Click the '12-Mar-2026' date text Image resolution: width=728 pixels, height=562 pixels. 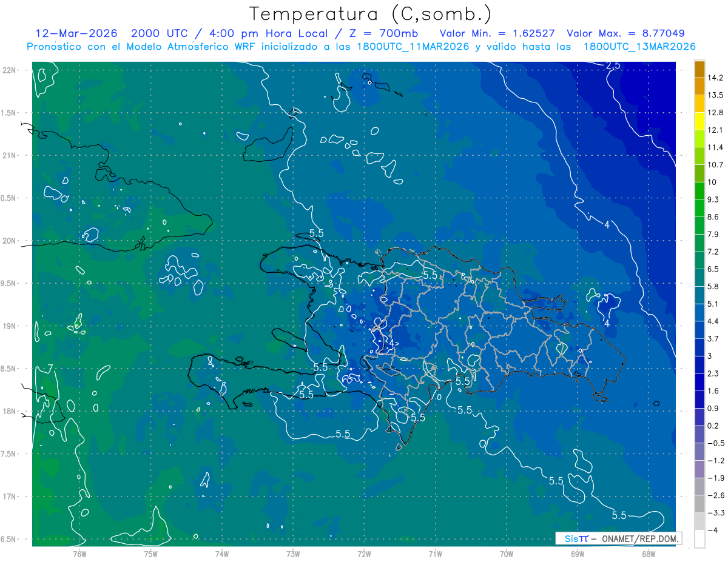(x=76, y=33)
